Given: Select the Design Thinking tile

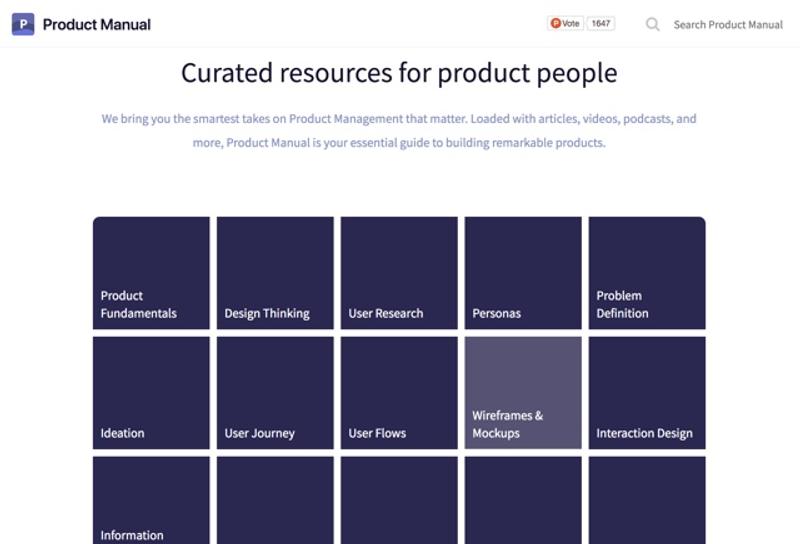Looking at the screenshot, I should 275,273.
